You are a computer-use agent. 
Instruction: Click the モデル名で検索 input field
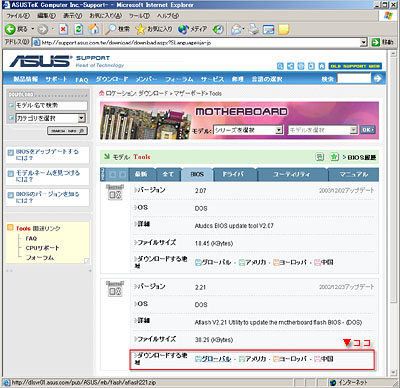click(51, 106)
